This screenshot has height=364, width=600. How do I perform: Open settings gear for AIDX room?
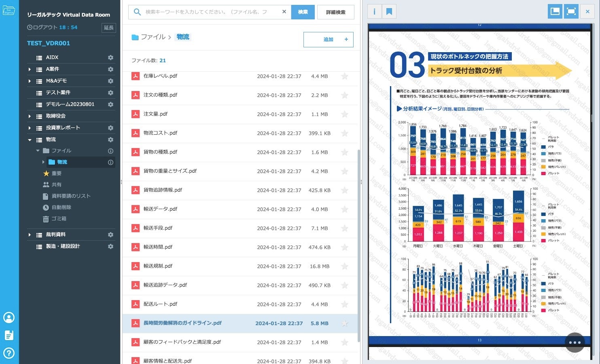(x=110, y=57)
